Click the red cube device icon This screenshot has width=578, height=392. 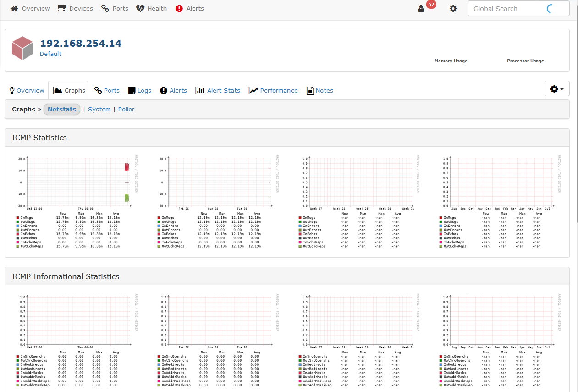pyautogui.click(x=22, y=48)
